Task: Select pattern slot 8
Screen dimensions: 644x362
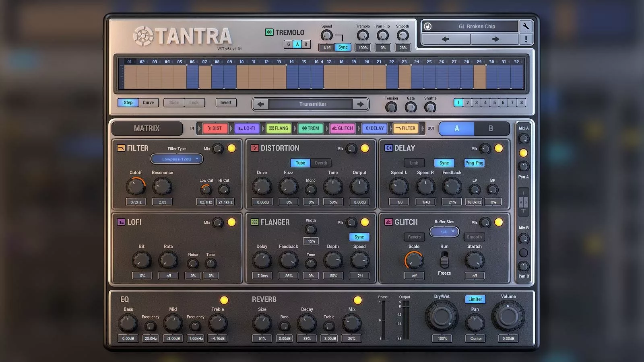Action: point(522,103)
